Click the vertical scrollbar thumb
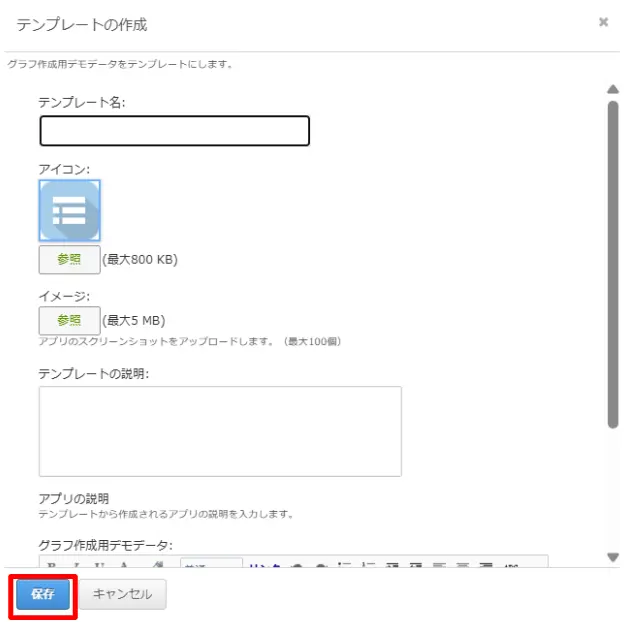This screenshot has width=625, height=622. pyautogui.click(x=613, y=260)
